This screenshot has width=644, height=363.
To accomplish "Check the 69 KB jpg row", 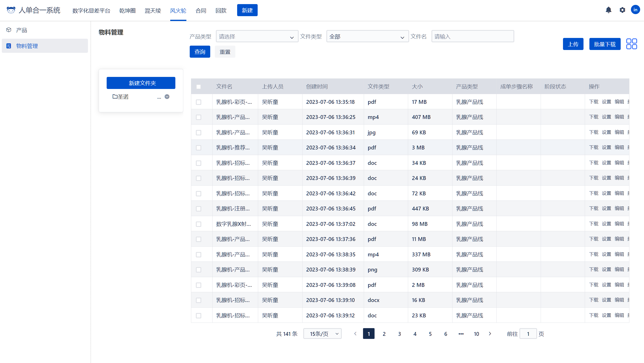I will [x=198, y=133].
